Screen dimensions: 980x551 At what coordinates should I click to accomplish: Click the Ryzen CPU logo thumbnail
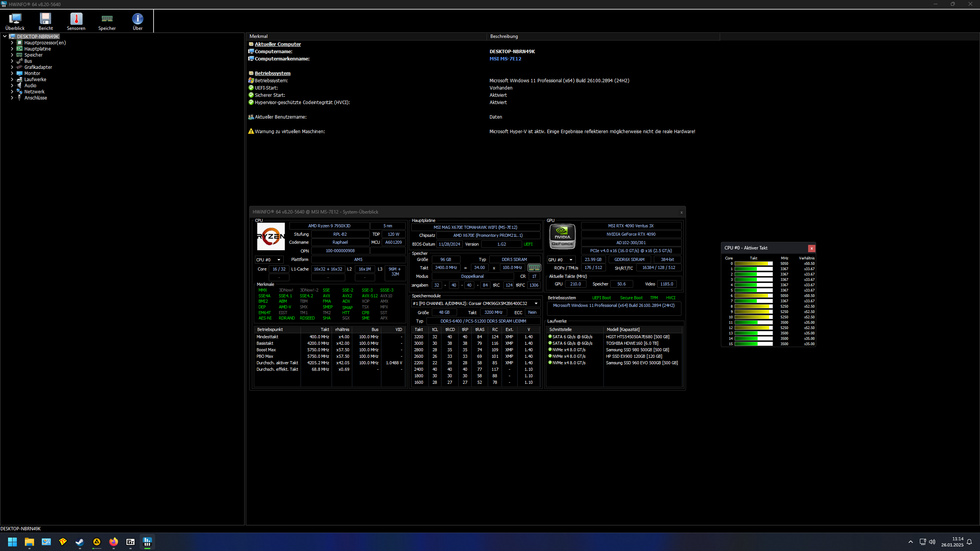[x=271, y=236]
